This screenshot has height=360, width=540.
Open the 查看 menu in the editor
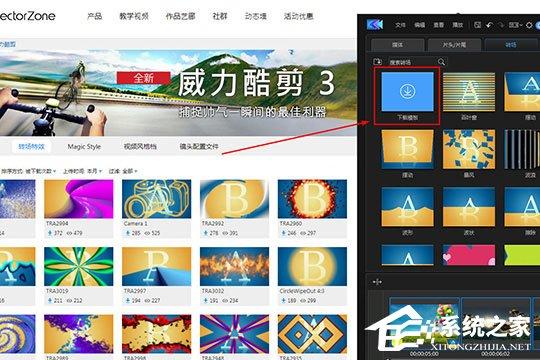(438, 25)
